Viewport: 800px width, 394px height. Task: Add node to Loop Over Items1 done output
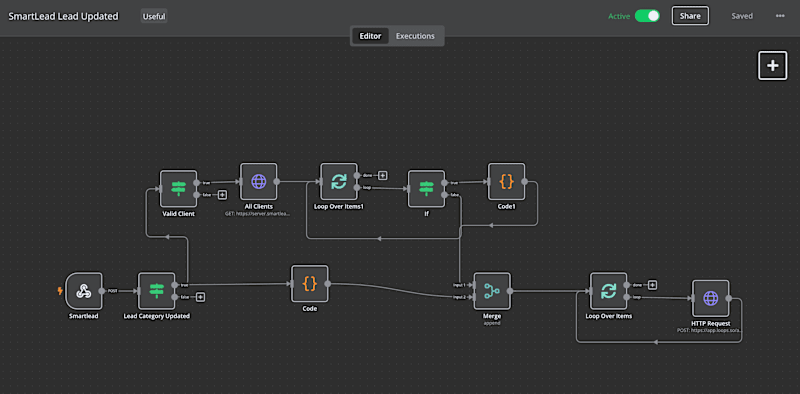point(383,176)
